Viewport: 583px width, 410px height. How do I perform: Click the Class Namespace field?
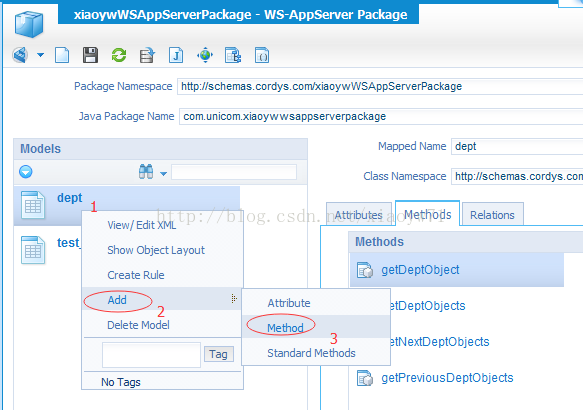(x=517, y=176)
